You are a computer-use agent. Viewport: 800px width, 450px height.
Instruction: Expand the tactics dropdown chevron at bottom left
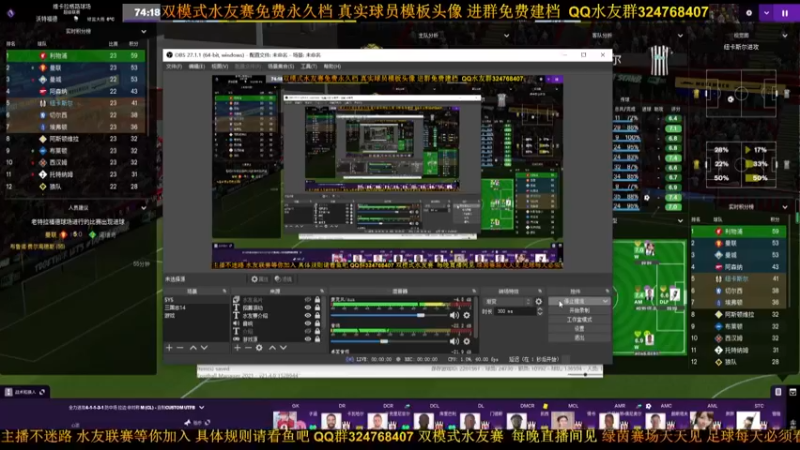(x=202, y=408)
